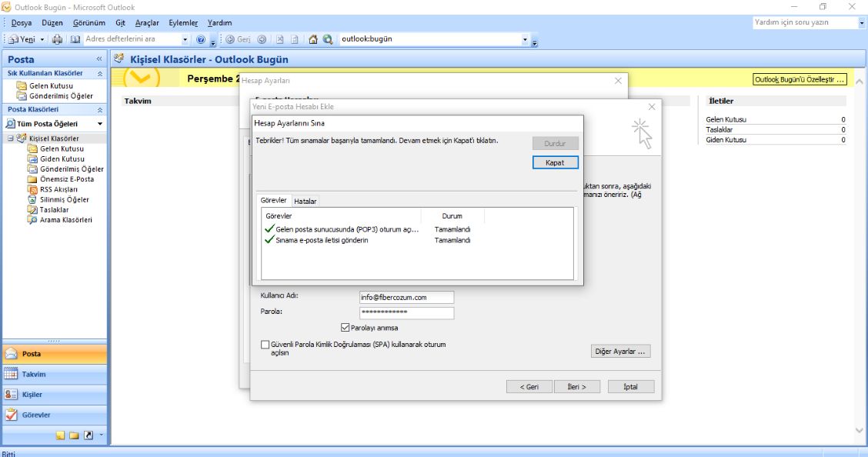
Task: Click the Kullanıcı Adı input field
Action: [x=406, y=297]
